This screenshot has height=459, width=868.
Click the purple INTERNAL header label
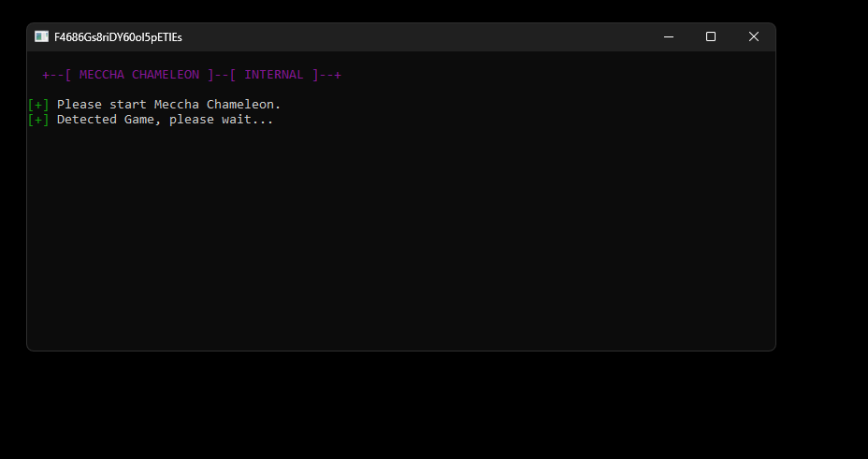[x=273, y=75]
